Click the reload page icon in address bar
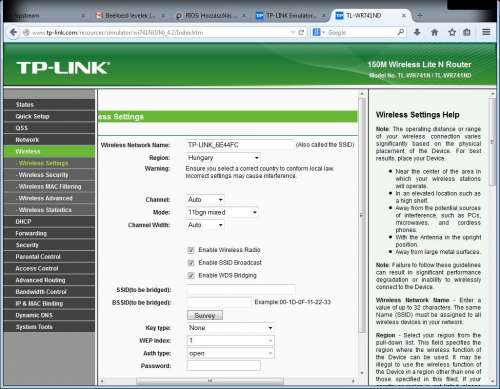The height and width of the screenshot is (389, 500). click(x=301, y=32)
